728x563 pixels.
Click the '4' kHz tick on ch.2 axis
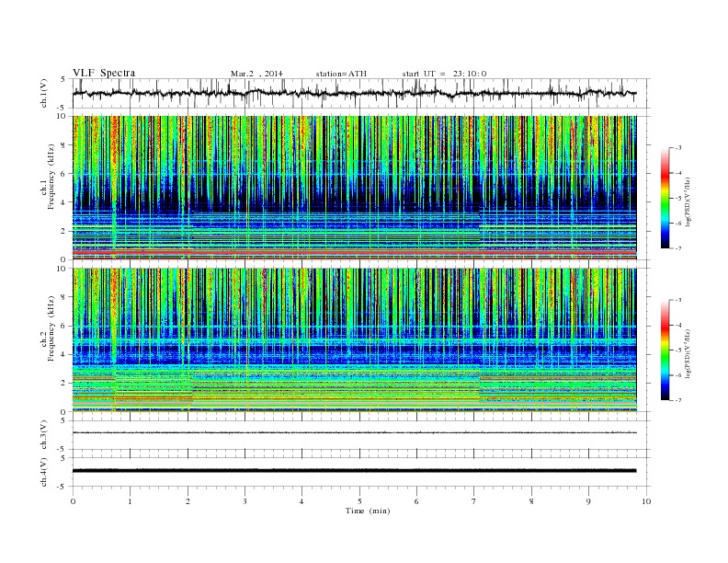pos(64,354)
